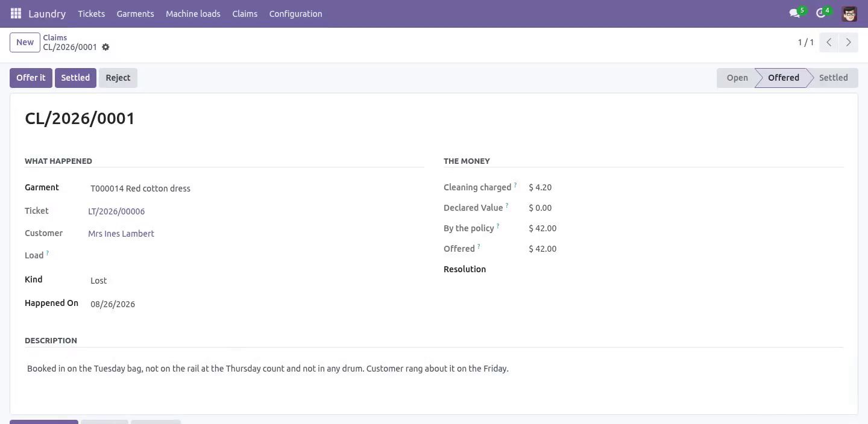This screenshot has height=424, width=868.
Task: Click the Happened On date field
Action: (256, 304)
